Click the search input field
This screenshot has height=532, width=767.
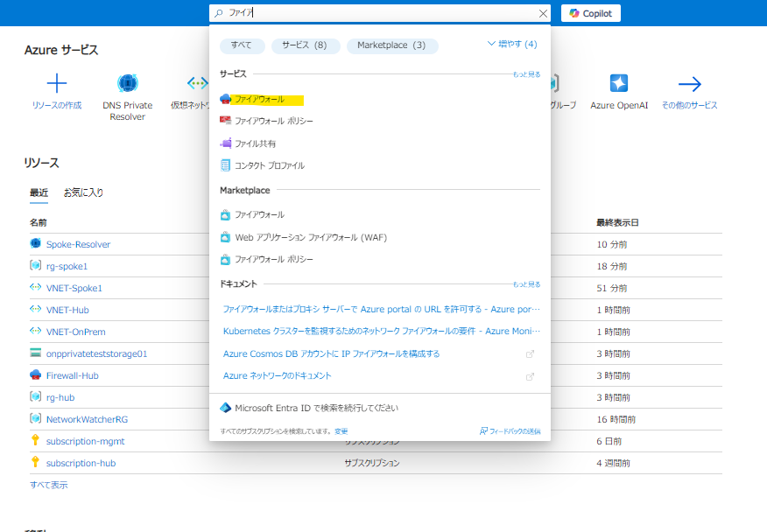(380, 13)
